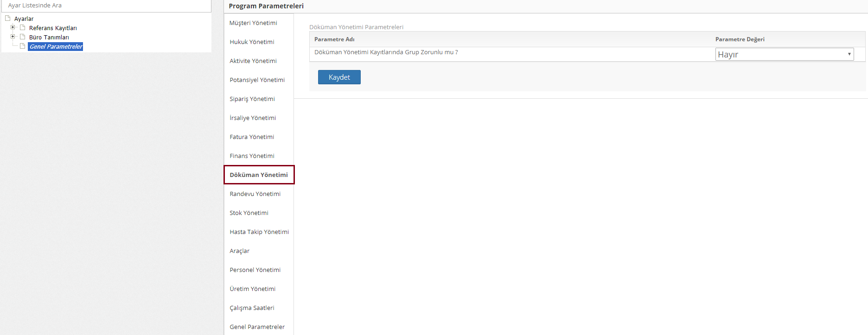Click the Büro Tanımları page icon
This screenshot has width=868, height=335.
(x=22, y=37)
